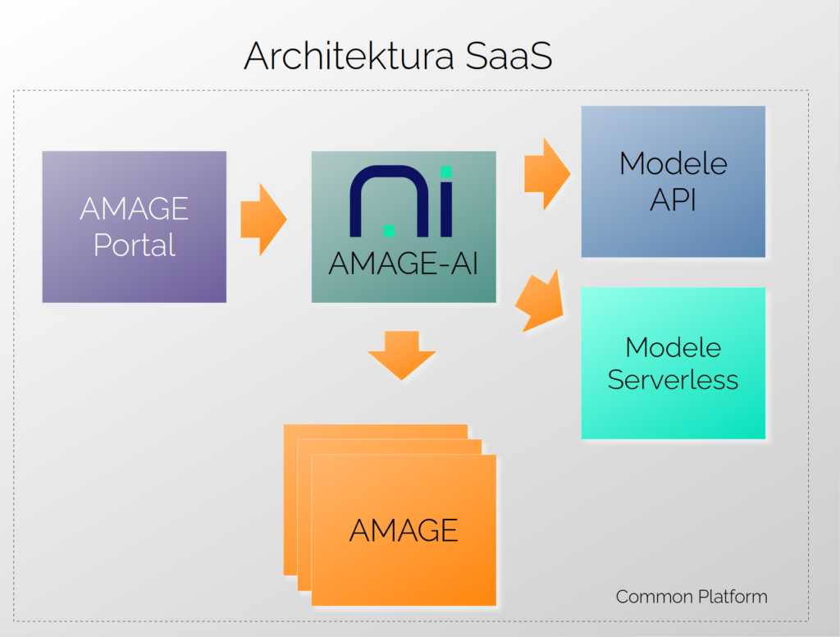Image resolution: width=840 pixels, height=637 pixels.
Task: Click the green square dot above the logo "i"
Action: [x=445, y=172]
